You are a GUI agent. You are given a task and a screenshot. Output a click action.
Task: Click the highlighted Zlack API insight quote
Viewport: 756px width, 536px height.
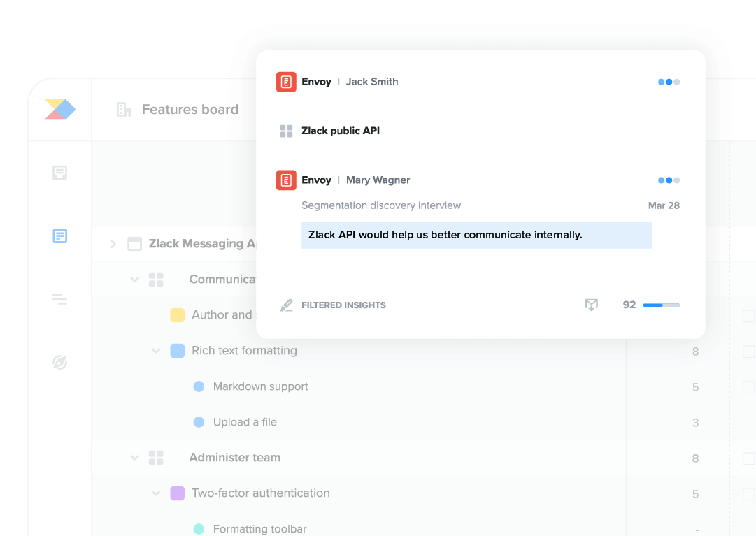477,235
